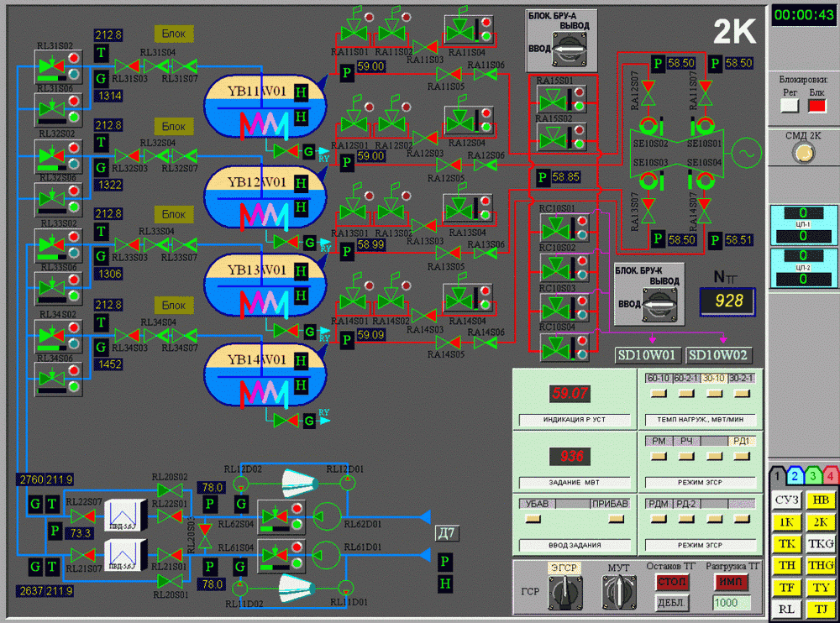Select valve RL31S07

click(184, 66)
